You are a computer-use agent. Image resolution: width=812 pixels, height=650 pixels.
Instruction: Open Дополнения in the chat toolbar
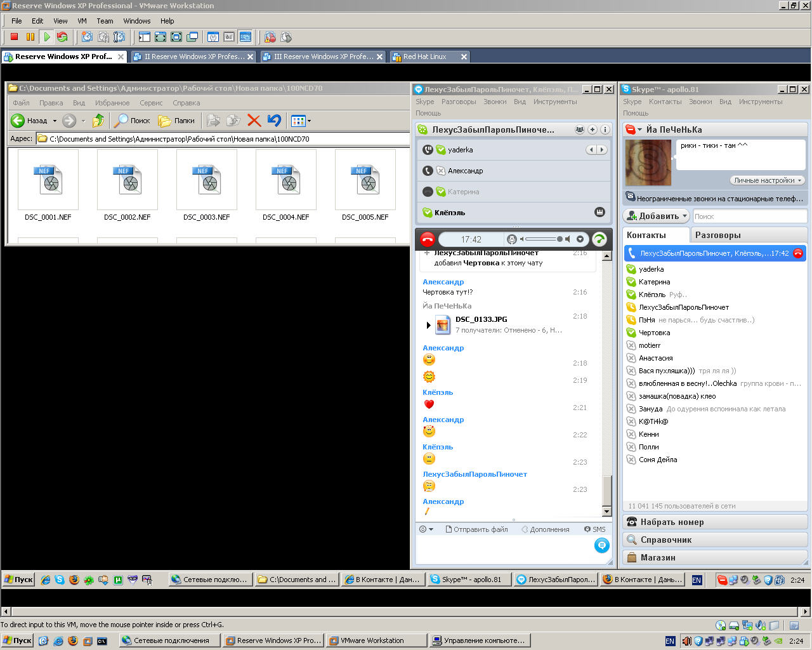point(545,529)
